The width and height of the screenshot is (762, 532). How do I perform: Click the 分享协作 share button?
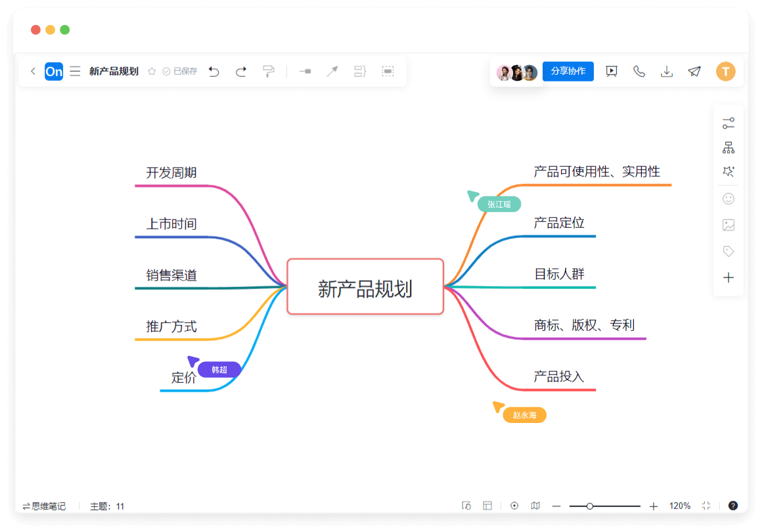pos(568,72)
